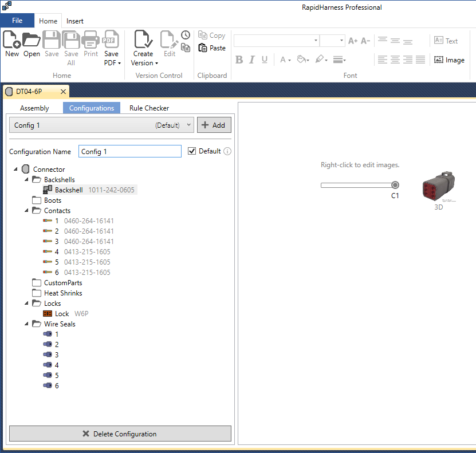Select the C1 connector endpoint
This screenshot has width=476, height=453.
coord(395,185)
